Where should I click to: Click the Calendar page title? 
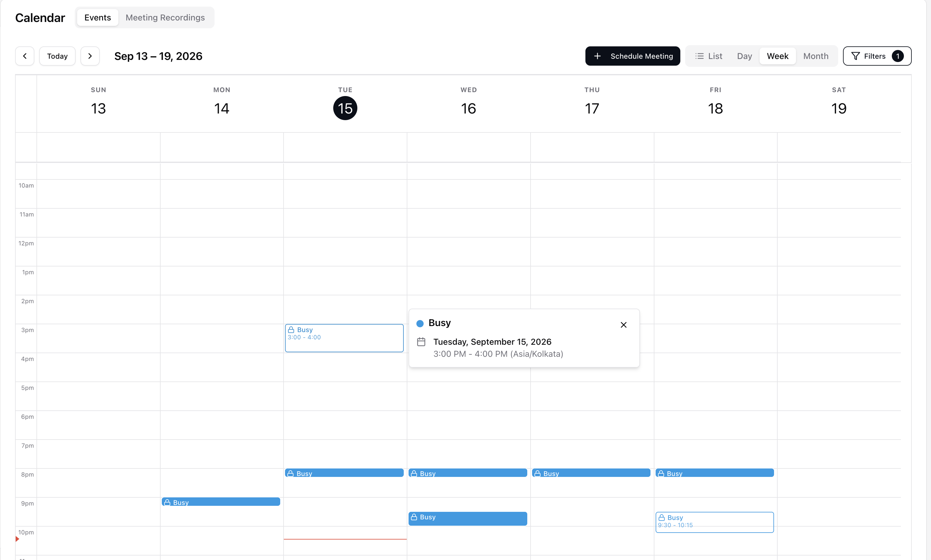(40, 18)
